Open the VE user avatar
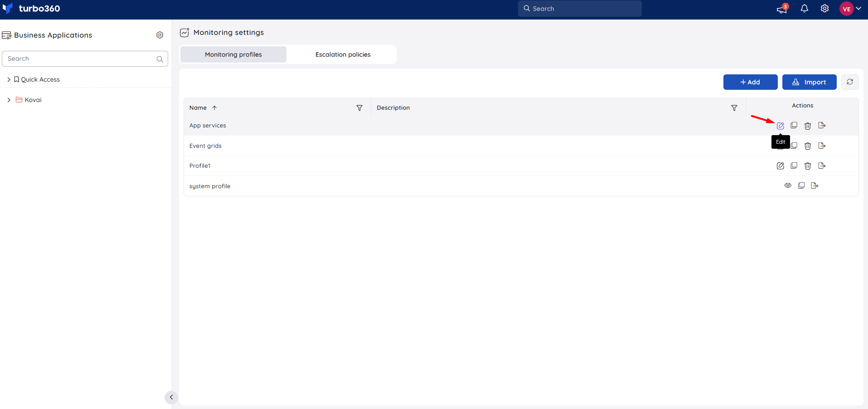 [846, 9]
